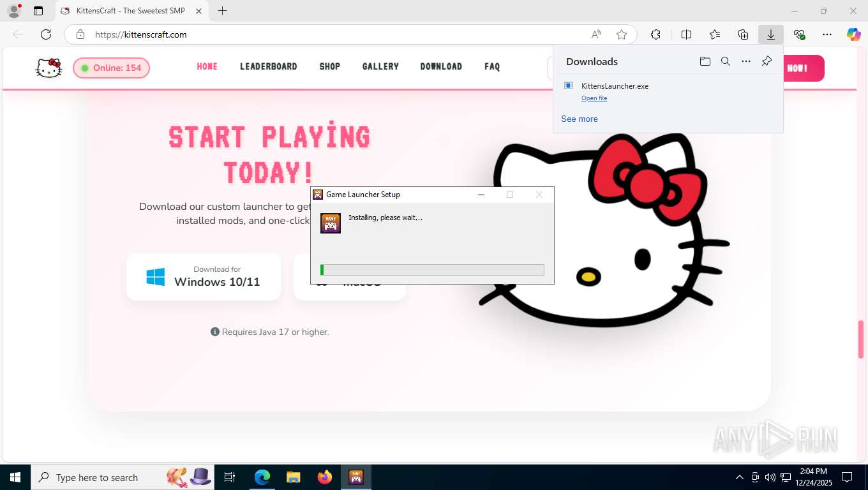Open more options in Downloads panel
Image resolution: width=868 pixels, height=490 pixels.
coord(746,61)
